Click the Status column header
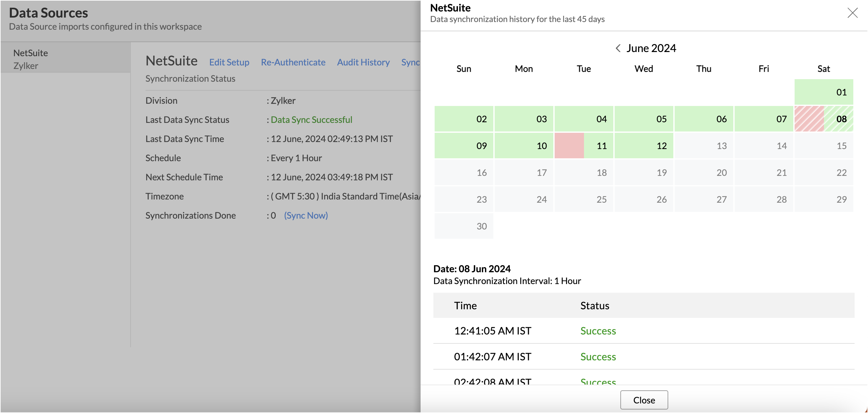Screen dimensions: 868x413 pyautogui.click(x=595, y=305)
